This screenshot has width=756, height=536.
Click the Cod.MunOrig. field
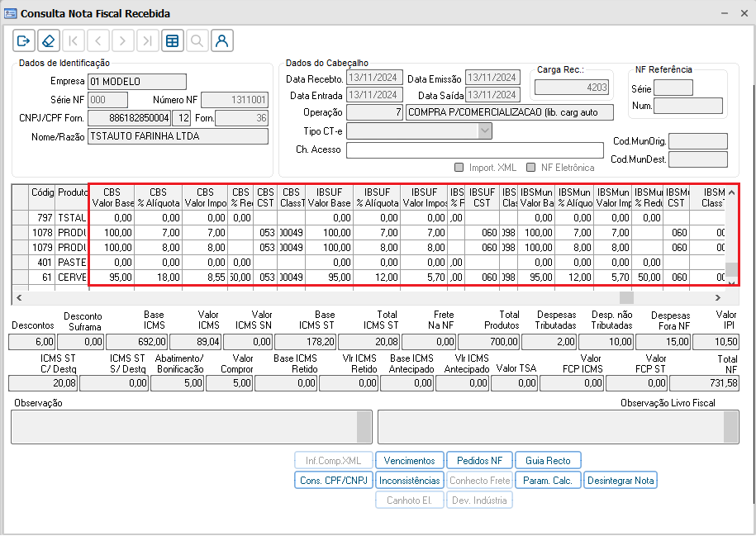tap(698, 142)
